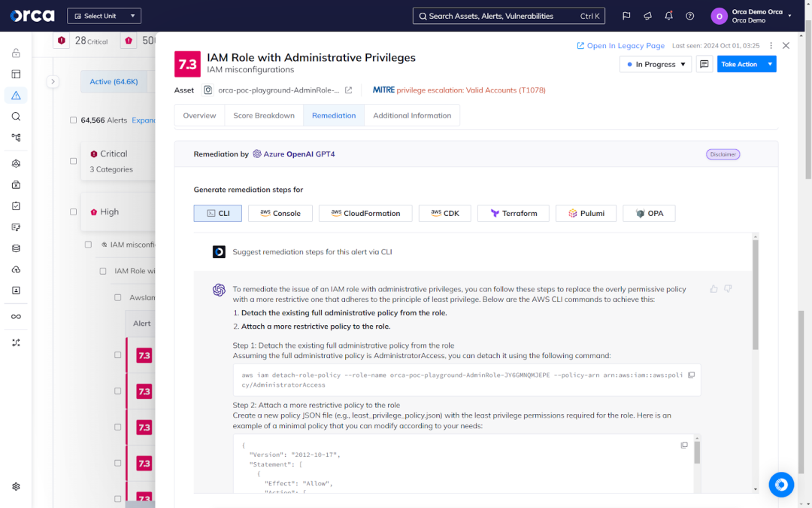Screen dimensions: 812x508
Task: Open the Orca chat assistant bubble
Action: (x=781, y=485)
